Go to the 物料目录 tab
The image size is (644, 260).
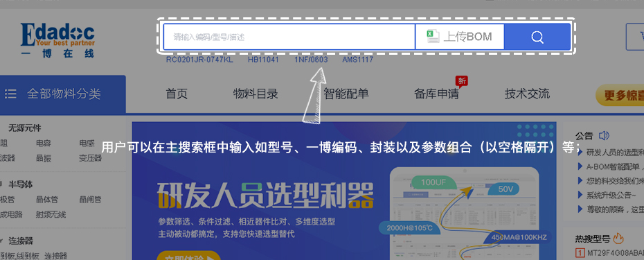click(256, 94)
